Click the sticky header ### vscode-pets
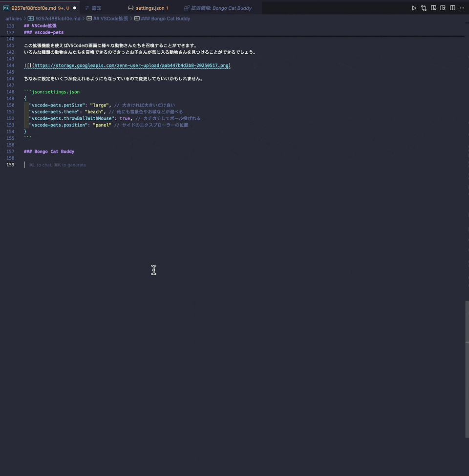469x476 pixels. click(x=43, y=32)
